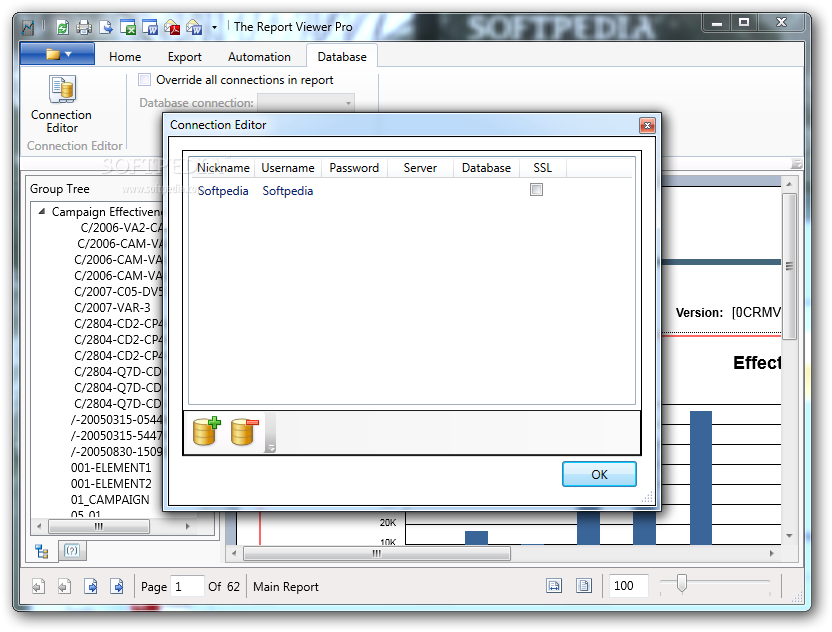The image size is (832, 632).
Task: Click the Nickname column header
Action: click(x=223, y=168)
